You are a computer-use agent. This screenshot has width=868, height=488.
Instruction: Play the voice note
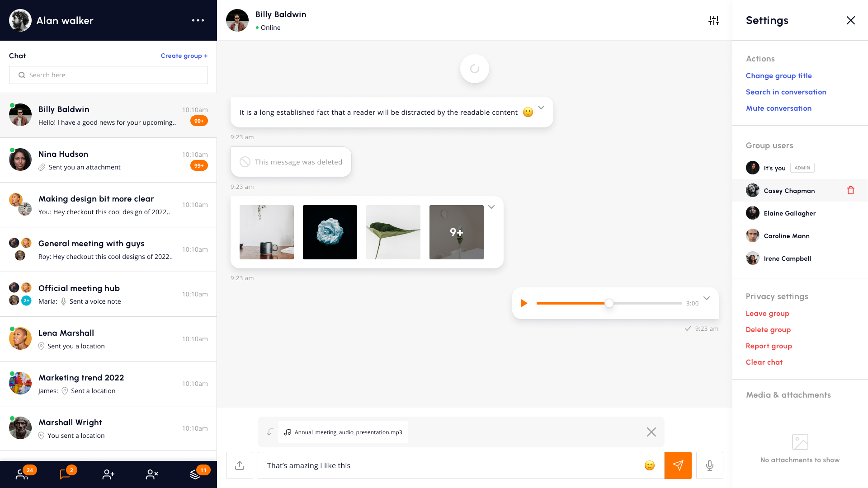click(x=524, y=303)
